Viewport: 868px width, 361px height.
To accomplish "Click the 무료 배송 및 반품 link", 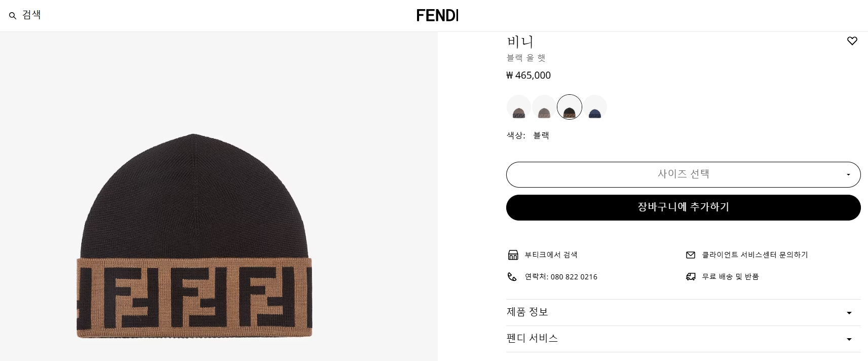I will pos(730,277).
